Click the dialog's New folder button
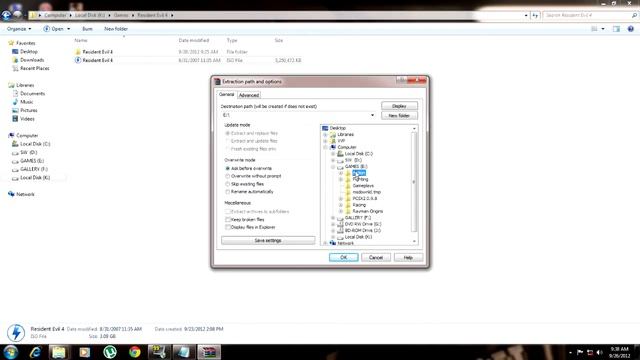 [x=399, y=116]
